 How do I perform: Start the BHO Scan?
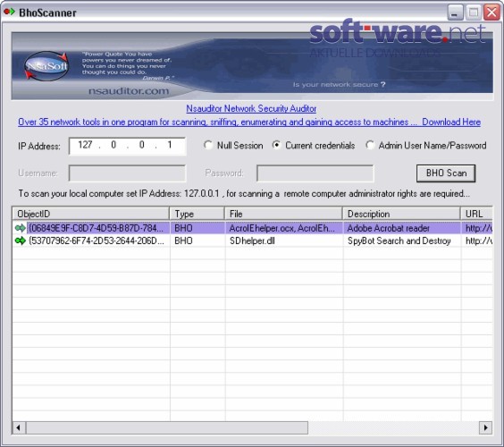[446, 173]
